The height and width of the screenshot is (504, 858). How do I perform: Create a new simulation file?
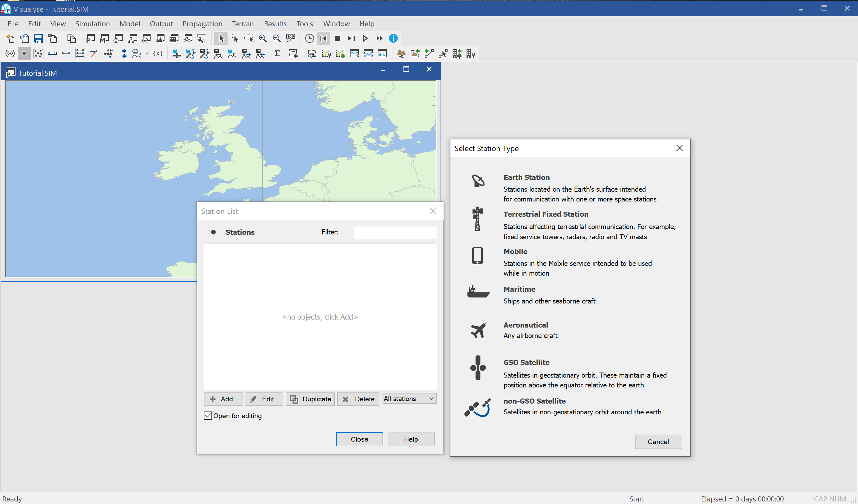[x=10, y=38]
